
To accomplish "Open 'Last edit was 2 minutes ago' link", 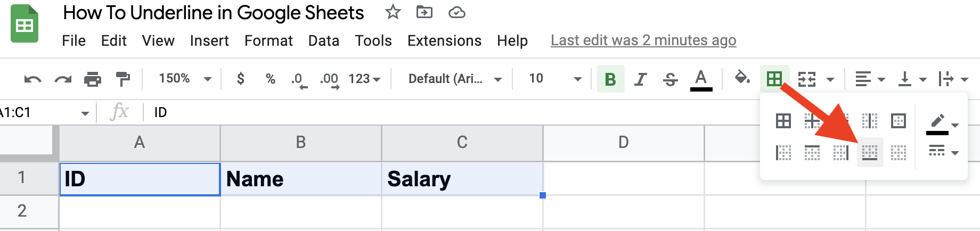I will (643, 40).
